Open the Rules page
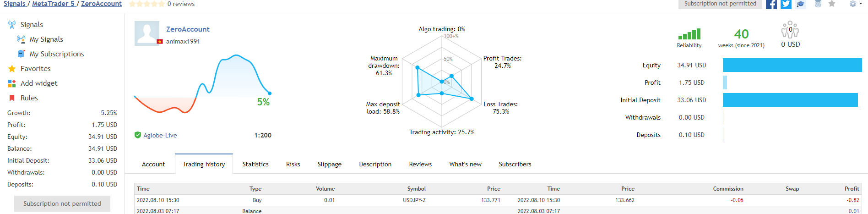868x214 pixels. point(29,98)
